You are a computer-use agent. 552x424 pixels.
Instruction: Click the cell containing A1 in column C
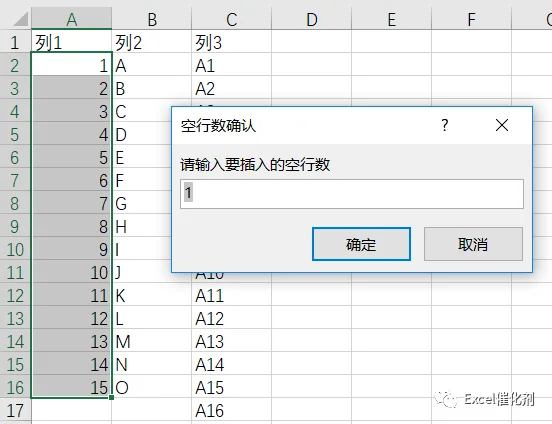pos(232,65)
